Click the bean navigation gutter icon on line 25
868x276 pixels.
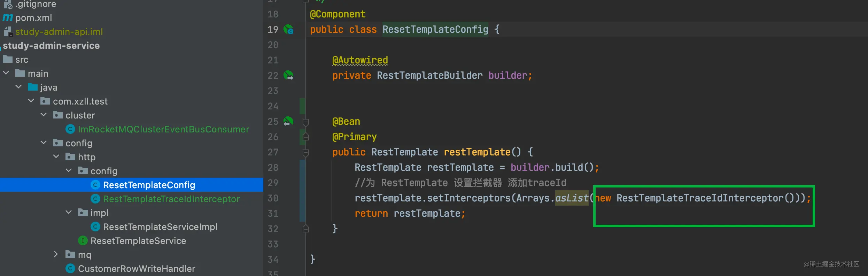pyautogui.click(x=288, y=121)
